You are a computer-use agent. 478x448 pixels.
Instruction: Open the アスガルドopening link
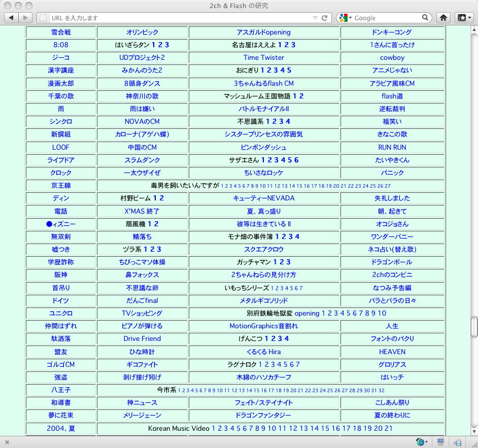coord(264,32)
